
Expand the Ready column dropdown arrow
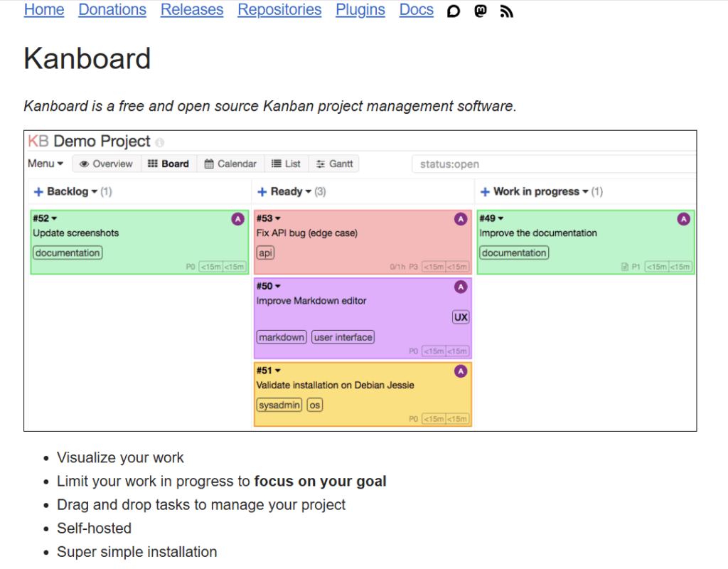pyautogui.click(x=309, y=192)
